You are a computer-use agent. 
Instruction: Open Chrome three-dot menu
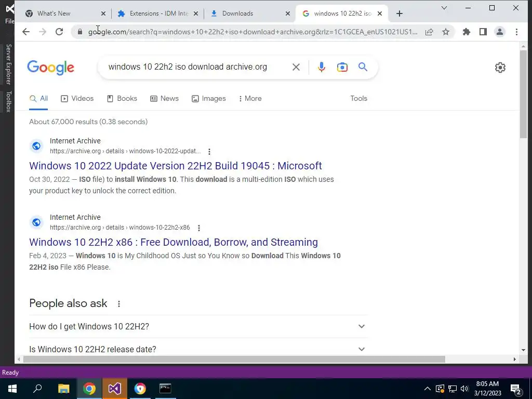tap(517, 32)
